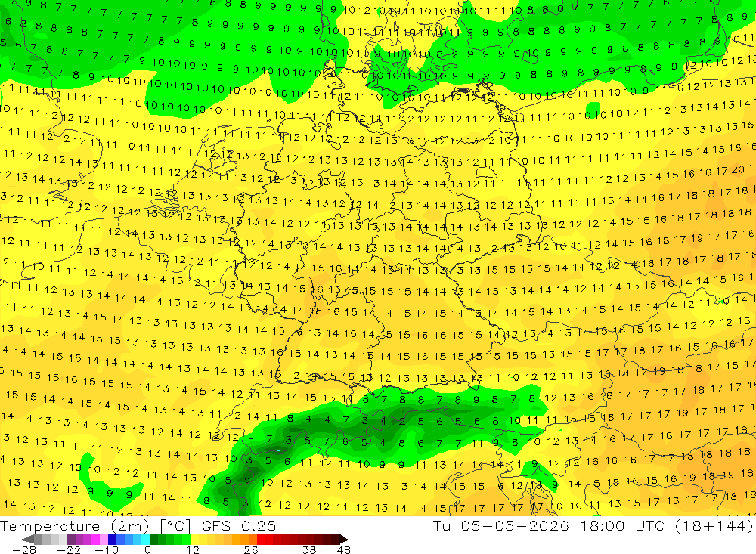Image resolution: width=756 pixels, height=554 pixels.
Task: Click the '-10' legend label
Action: click(x=107, y=549)
